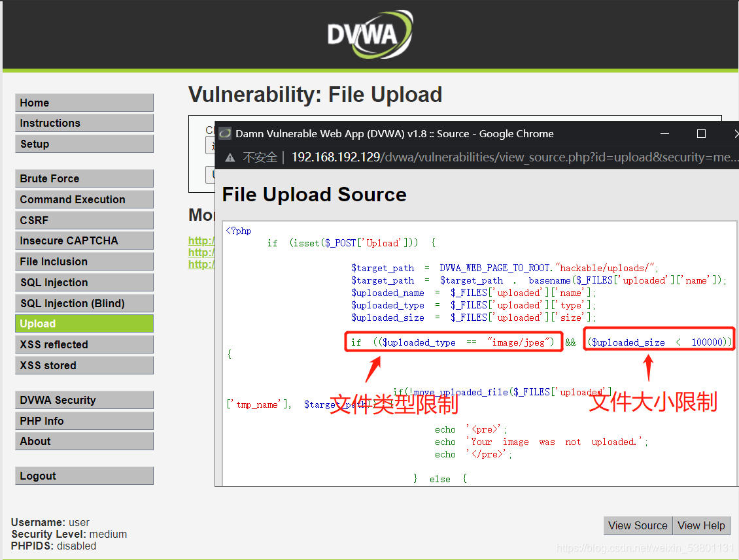Viewport: 739px width, 560px height.
Task: Click the popup URL address bar
Action: point(515,157)
